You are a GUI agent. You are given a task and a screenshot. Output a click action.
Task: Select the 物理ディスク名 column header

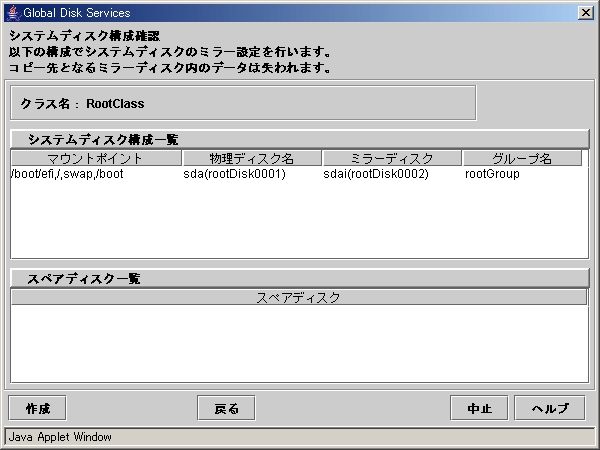click(252, 158)
